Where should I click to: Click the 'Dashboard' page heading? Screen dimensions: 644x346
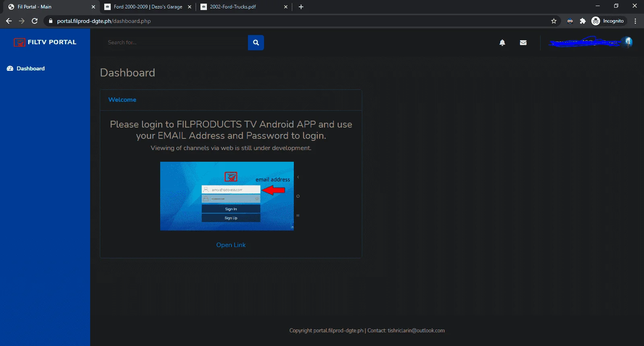click(x=128, y=73)
